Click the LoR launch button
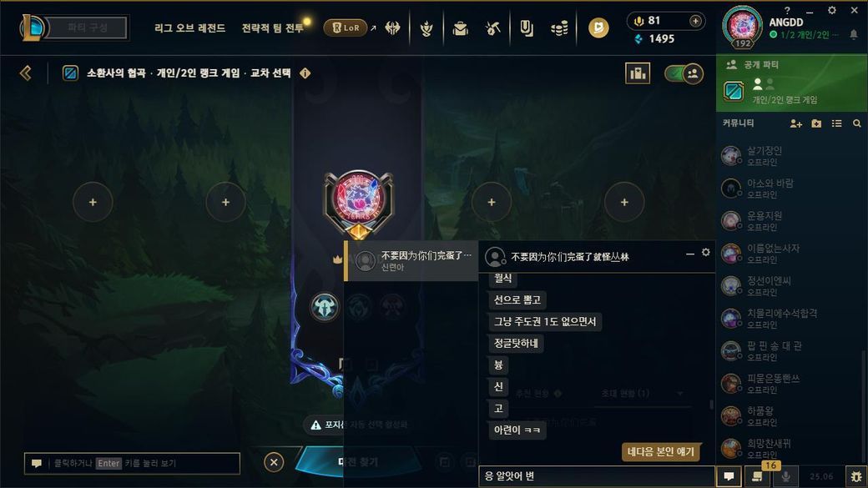Screen dimensions: 868x488 tap(346, 28)
